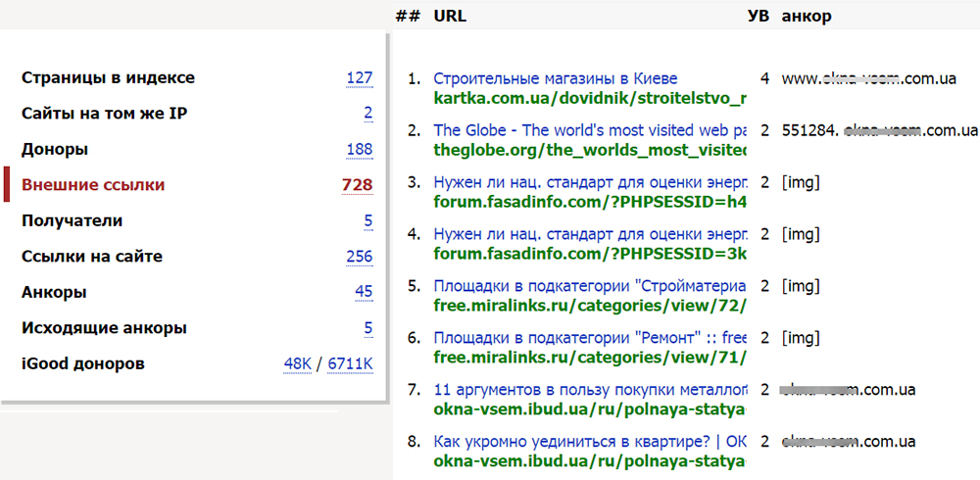Open the Страницы в индексе count 127

[x=359, y=78]
